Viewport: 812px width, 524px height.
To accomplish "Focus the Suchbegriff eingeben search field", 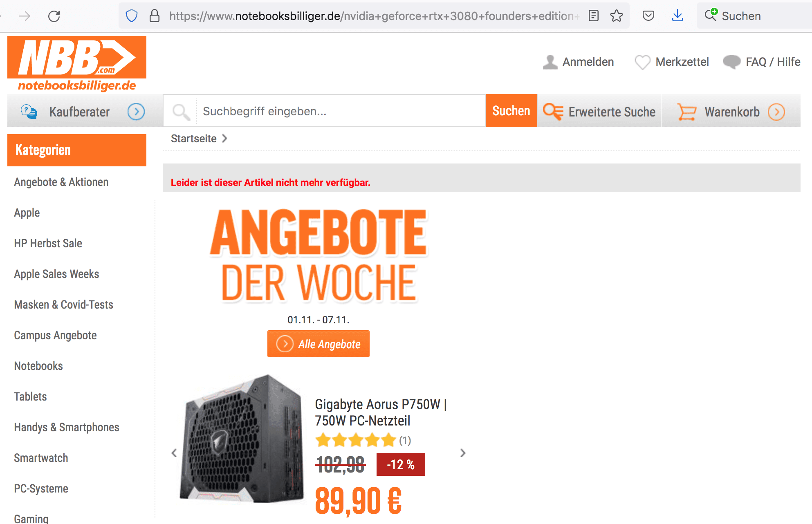I will click(341, 111).
